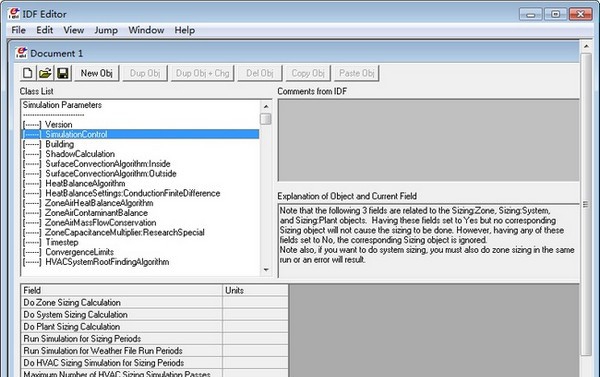Click the Dup Obj + Chg button
This screenshot has height=377, width=600.
coord(202,73)
